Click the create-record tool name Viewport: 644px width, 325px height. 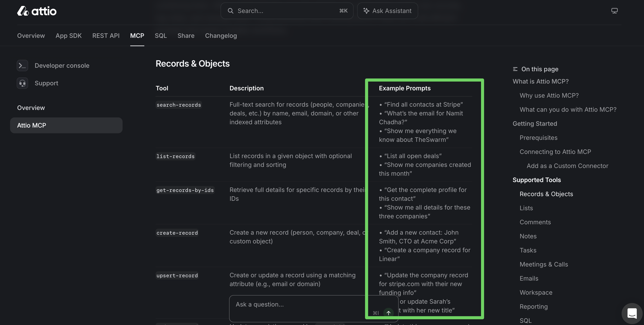click(177, 233)
